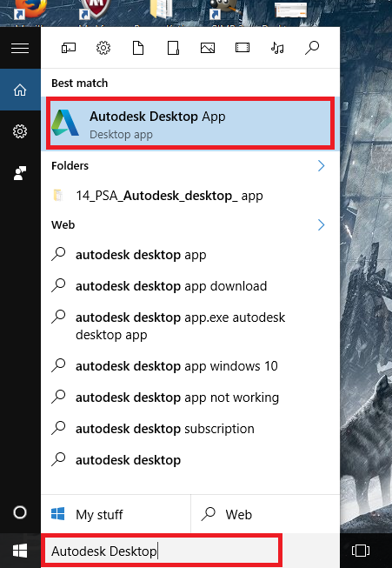Screen dimensions: 392x568
Task: Open the hamburger menu in the search sidebar
Action: [20, 48]
